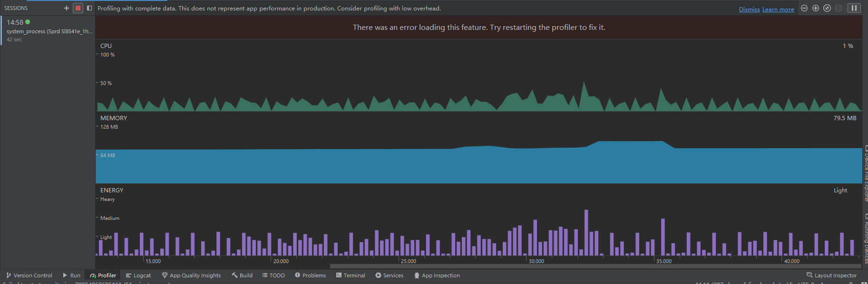This screenshot has width=868, height=284.
Task: Start a new profiling session
Action: [x=67, y=8]
